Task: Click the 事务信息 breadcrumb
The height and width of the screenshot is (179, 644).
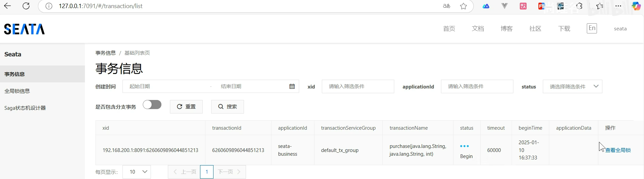Action: [106, 53]
